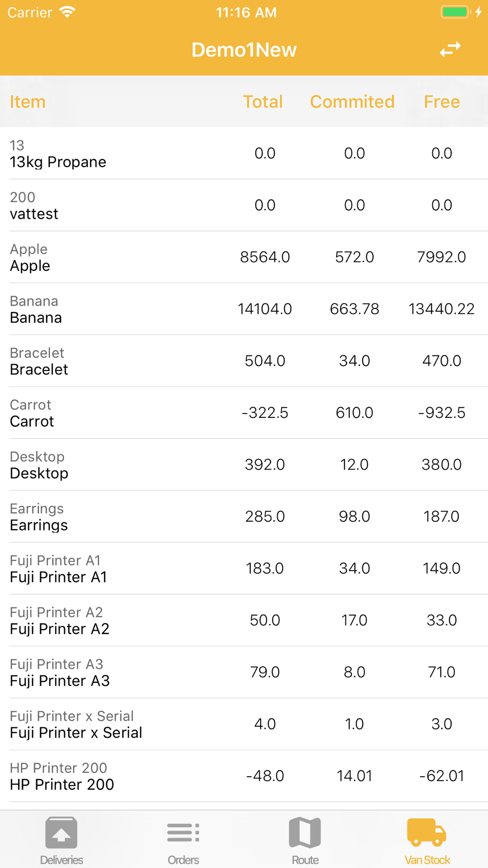488x868 pixels.
Task: Tap the Wi-Fi status icon
Action: pos(67,12)
